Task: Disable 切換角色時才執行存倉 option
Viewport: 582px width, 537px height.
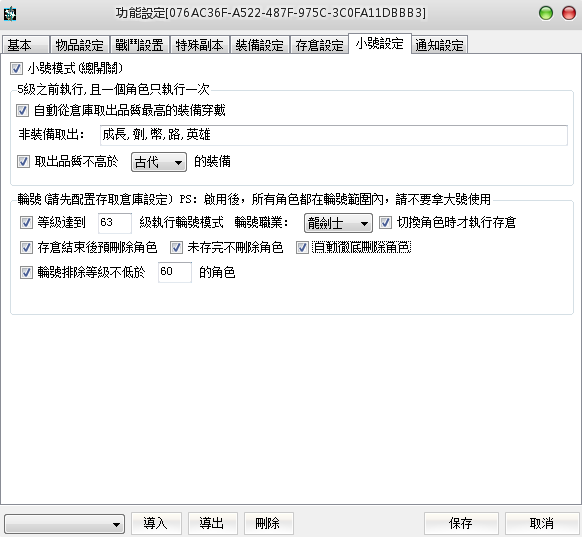Action: 385,223
